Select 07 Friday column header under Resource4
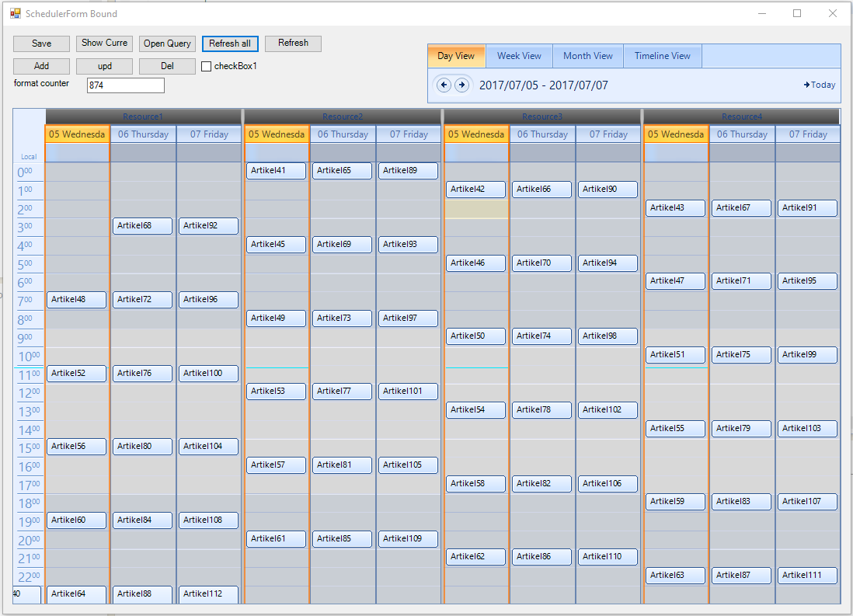This screenshot has height=616, width=853. (808, 134)
